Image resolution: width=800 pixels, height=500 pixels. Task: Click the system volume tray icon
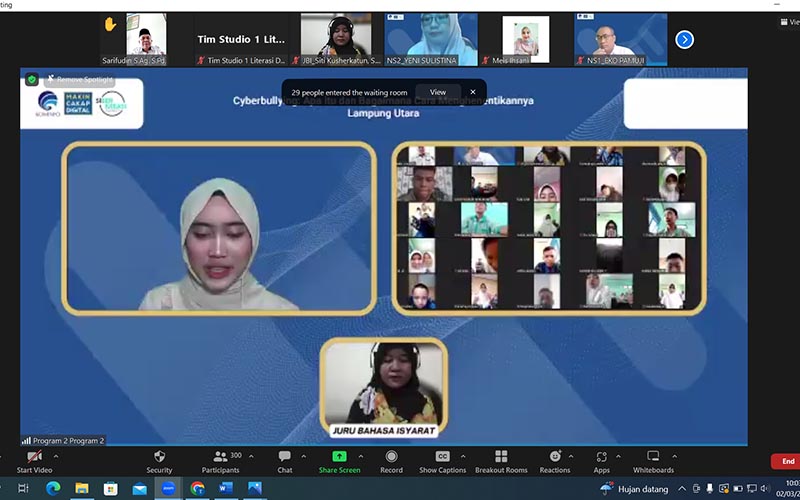point(764,489)
